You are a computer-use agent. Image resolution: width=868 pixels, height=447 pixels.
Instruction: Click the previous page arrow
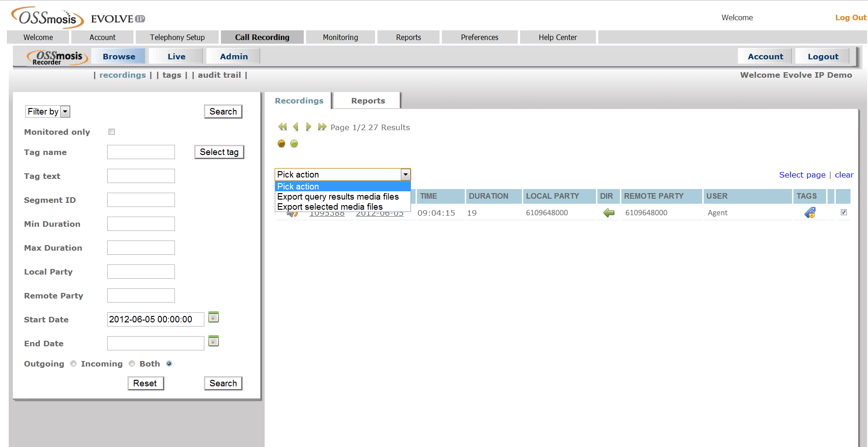click(x=295, y=127)
